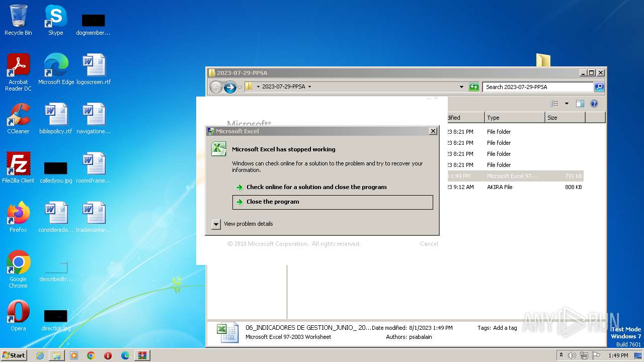Screen dimensions: 644x362
Task: Toggle the Explorer preview pane
Action: [580, 104]
